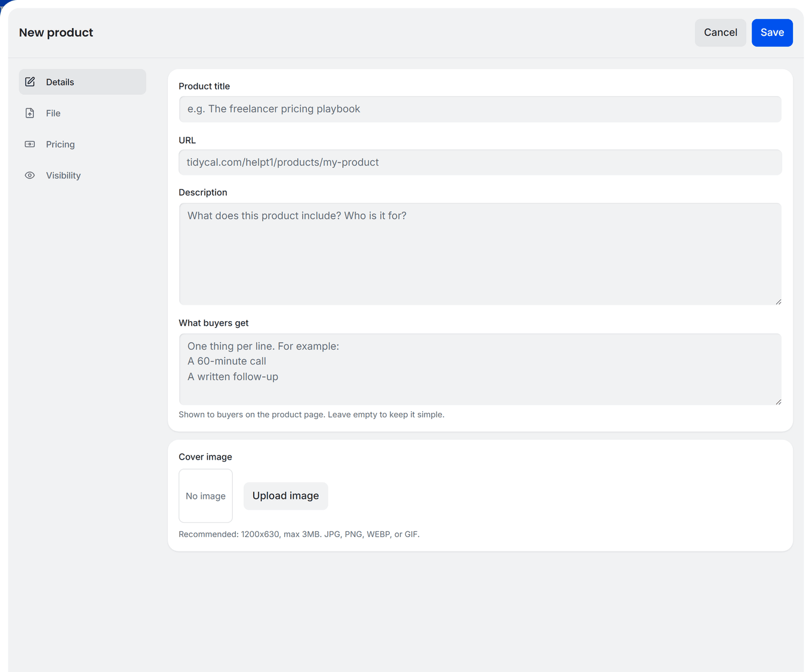Click the New product heading
Image resolution: width=812 pixels, height=672 pixels.
point(56,32)
